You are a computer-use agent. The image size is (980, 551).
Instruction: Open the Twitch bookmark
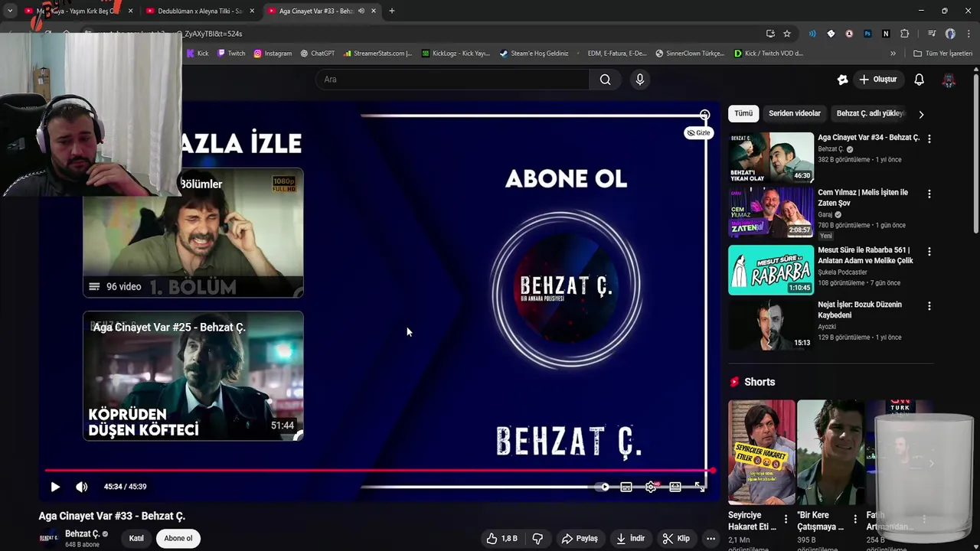(x=231, y=54)
